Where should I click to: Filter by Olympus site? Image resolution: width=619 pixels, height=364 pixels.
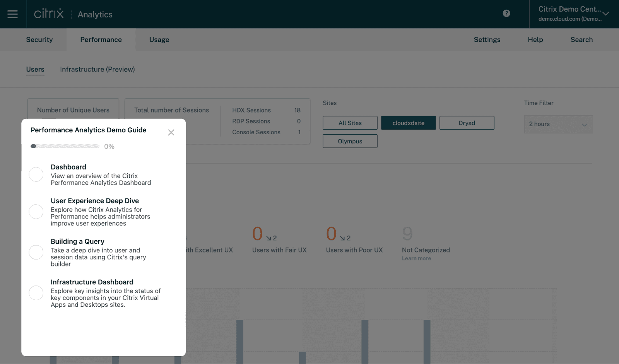pyautogui.click(x=350, y=141)
